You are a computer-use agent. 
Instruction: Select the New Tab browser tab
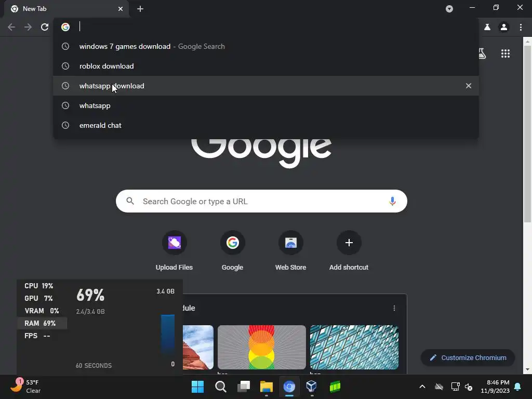66,9
